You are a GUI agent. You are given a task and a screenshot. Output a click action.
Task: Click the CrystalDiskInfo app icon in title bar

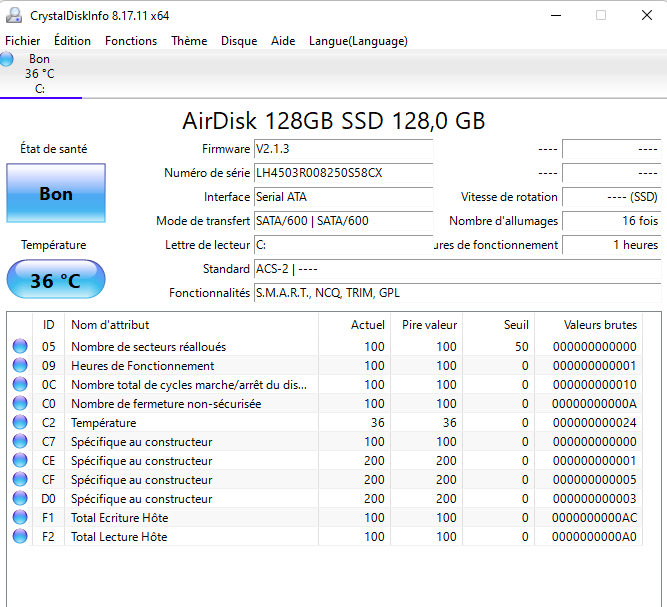[x=13, y=15]
